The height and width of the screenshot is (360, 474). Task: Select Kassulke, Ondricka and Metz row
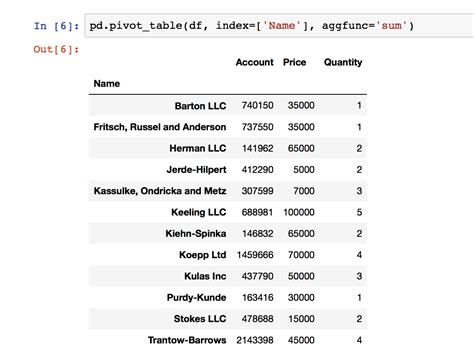228,191
